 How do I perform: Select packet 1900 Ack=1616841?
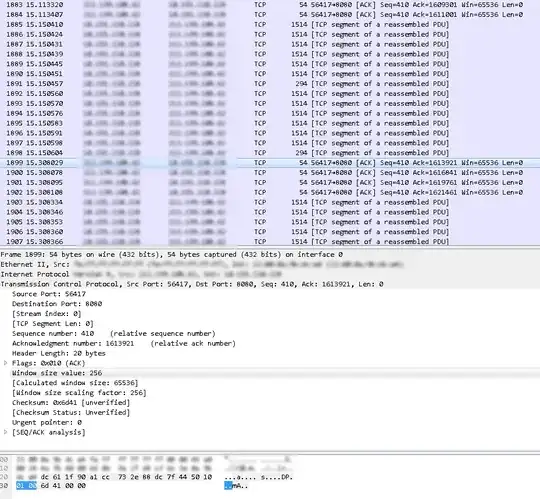click(270, 173)
